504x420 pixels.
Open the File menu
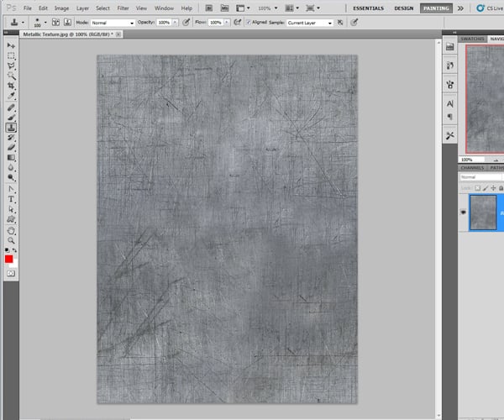(x=28, y=8)
